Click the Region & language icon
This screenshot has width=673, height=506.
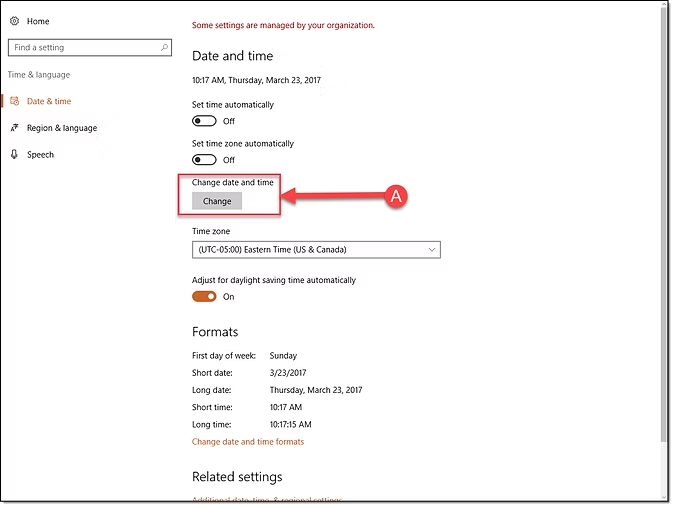(x=14, y=128)
